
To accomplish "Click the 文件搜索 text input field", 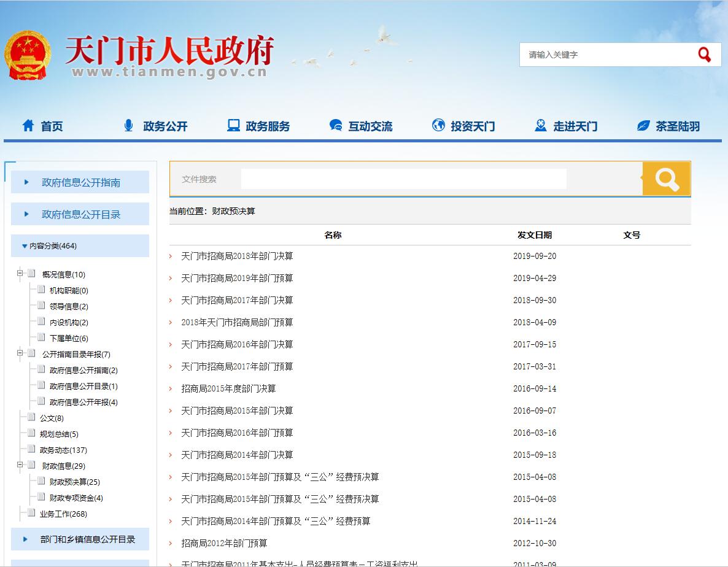I will click(x=403, y=179).
